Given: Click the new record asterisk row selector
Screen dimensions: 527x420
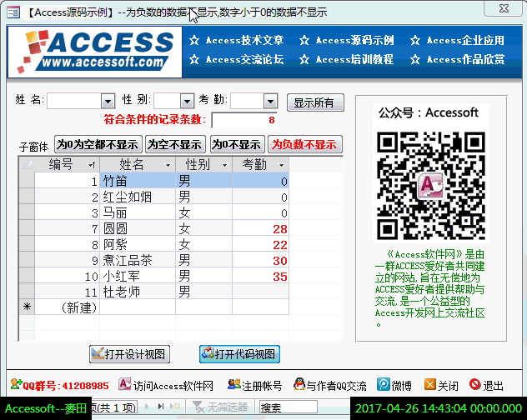Looking at the screenshot, I should click(27, 307).
